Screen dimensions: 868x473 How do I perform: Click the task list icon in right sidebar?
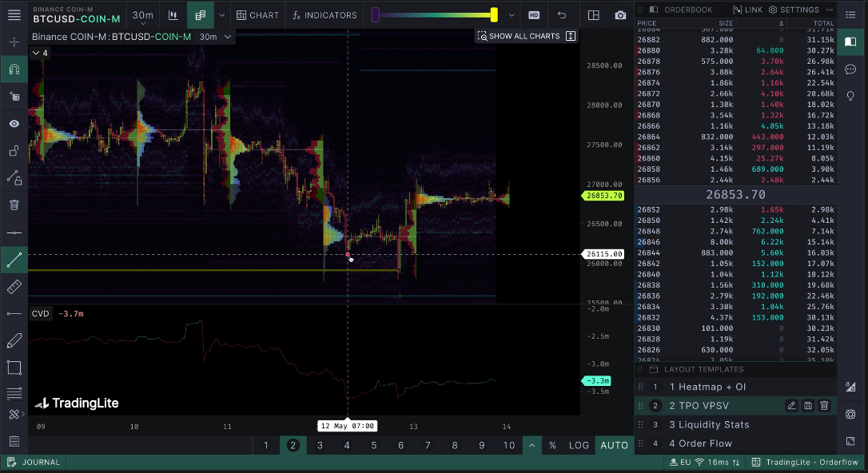pos(851,15)
